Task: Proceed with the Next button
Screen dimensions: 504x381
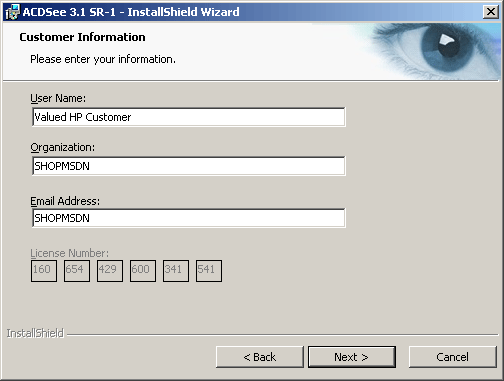Action: pos(352,357)
